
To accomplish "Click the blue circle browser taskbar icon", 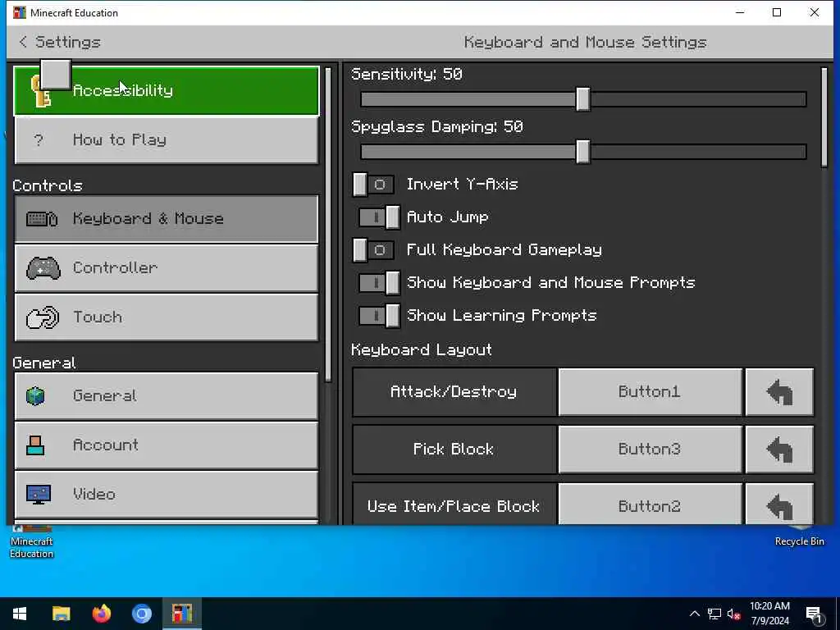I will pyautogui.click(x=142, y=614).
